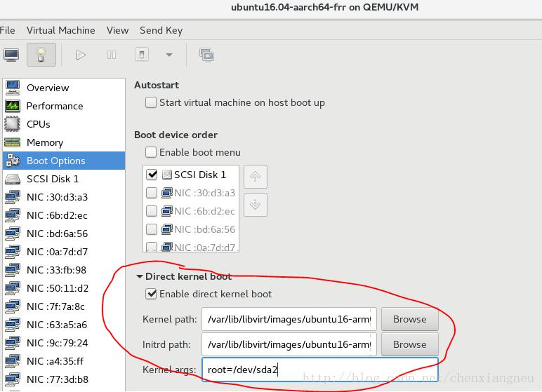542x392 pixels.
Task: Browse for Initrd path file
Action: click(x=409, y=344)
